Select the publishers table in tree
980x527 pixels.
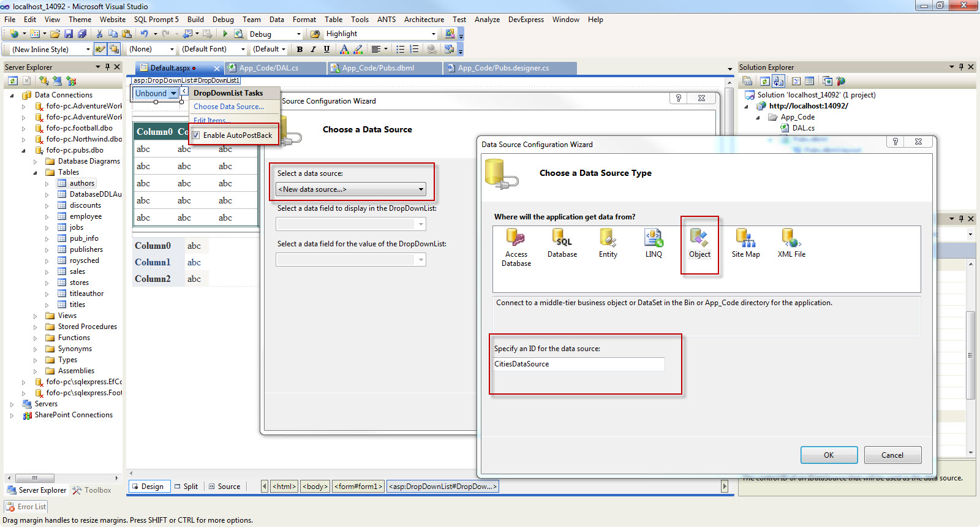[86, 249]
